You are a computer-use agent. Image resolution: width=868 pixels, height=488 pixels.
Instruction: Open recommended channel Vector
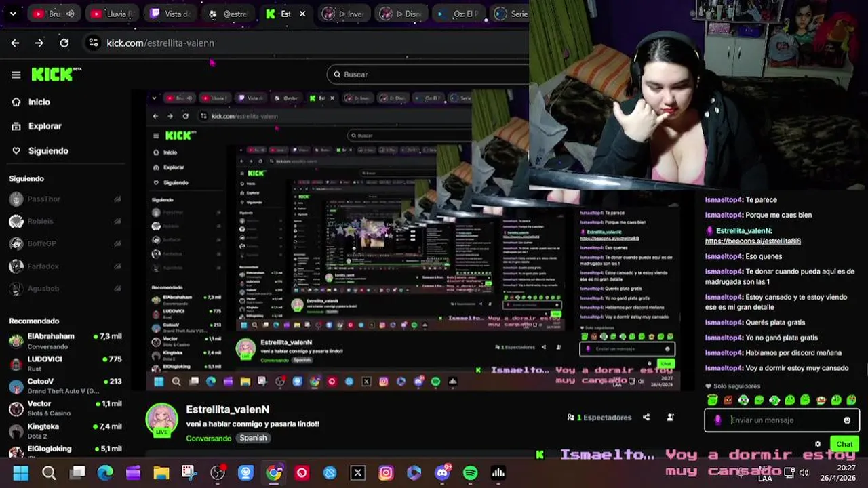66,409
